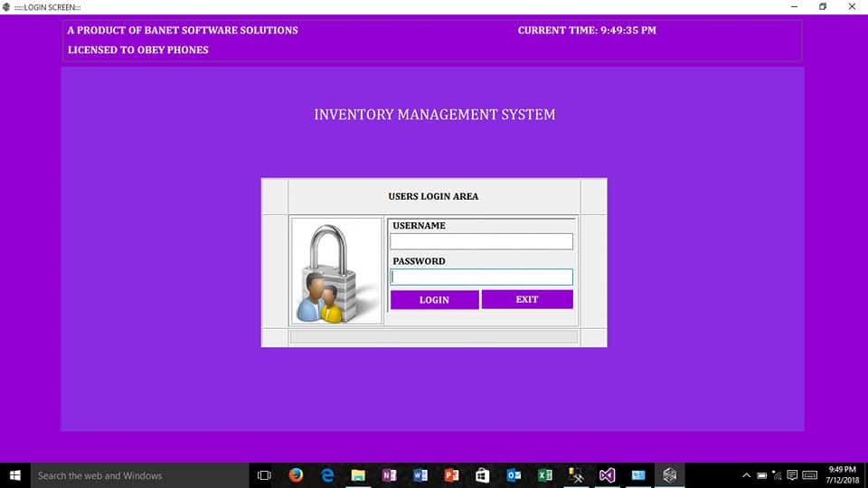This screenshot has width=868, height=488.
Task: Click the padlock users image
Action: [x=336, y=271]
